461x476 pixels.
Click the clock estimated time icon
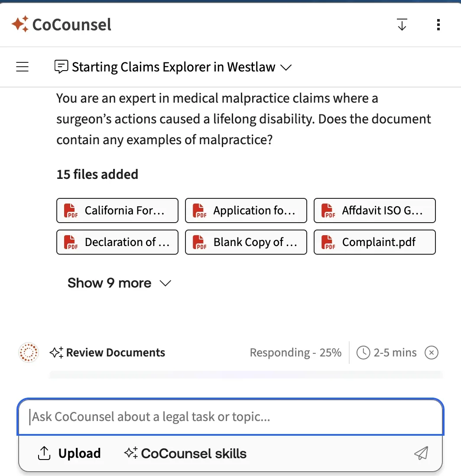(x=363, y=353)
